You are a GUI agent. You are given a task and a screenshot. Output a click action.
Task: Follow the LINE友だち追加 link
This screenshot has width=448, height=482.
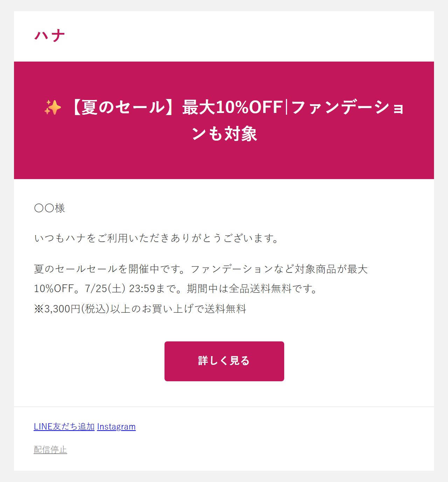pyautogui.click(x=64, y=427)
